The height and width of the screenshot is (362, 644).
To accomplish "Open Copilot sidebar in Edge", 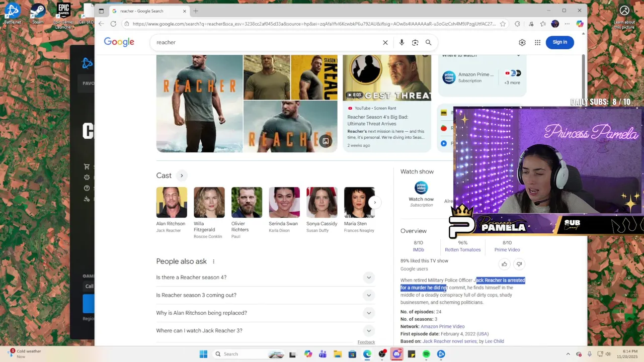I will point(580,24).
